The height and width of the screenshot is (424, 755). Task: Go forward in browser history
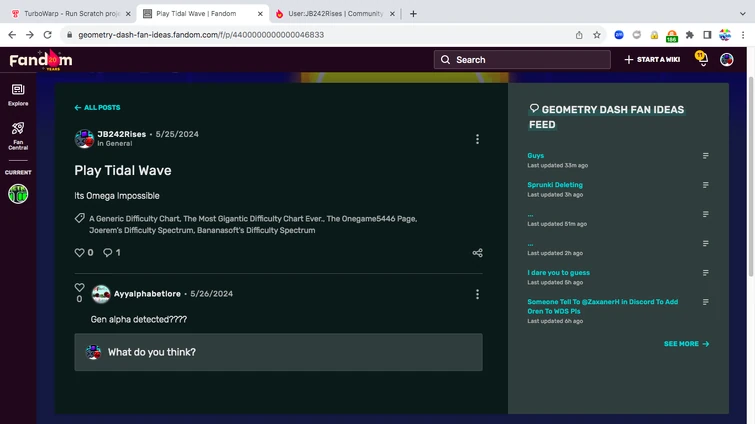pyautogui.click(x=30, y=35)
